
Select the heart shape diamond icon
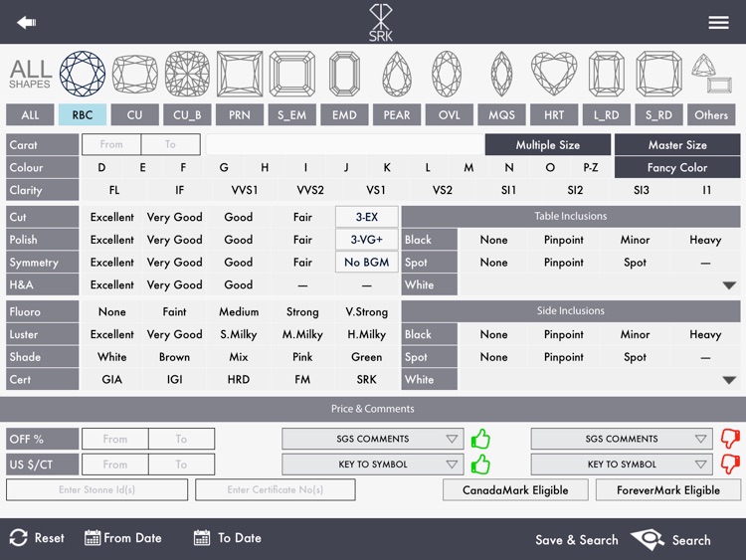click(x=554, y=74)
